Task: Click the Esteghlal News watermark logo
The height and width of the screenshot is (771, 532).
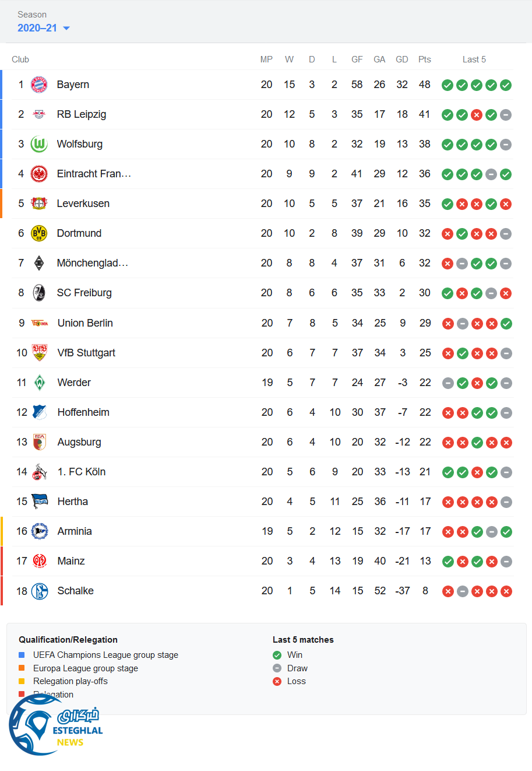Action: (55, 726)
